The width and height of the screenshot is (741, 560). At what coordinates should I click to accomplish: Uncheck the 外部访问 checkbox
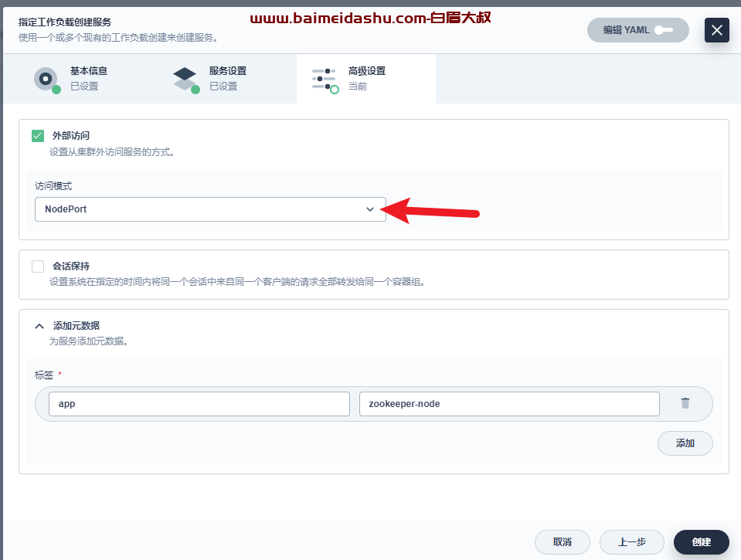pyautogui.click(x=38, y=136)
